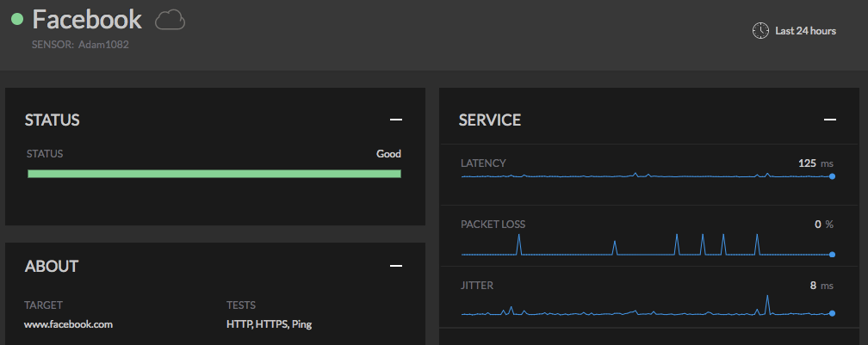Screen dimensions: 868x345
Task: Click the green status dot beside Facebook
Action: coord(16,19)
